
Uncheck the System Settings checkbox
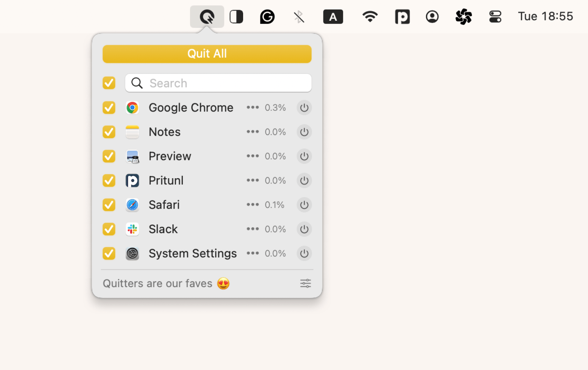point(109,253)
